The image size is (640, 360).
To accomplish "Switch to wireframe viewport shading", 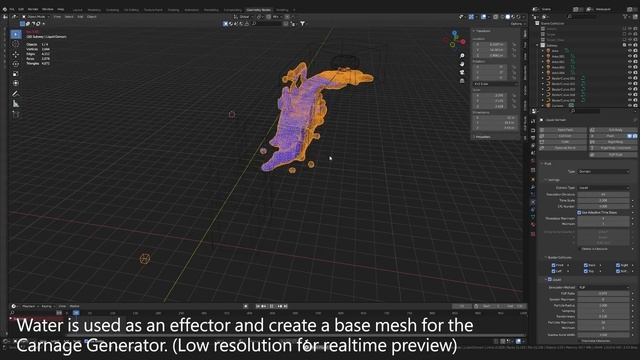I will [x=502, y=17].
